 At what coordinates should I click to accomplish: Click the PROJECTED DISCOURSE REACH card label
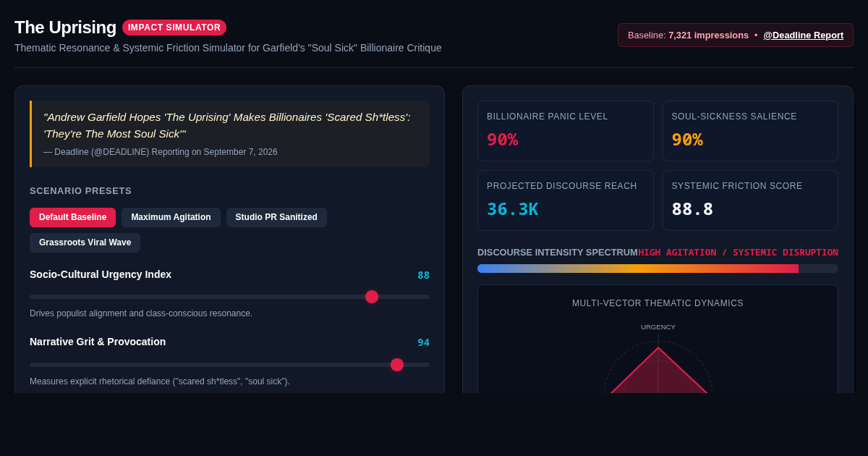562,186
